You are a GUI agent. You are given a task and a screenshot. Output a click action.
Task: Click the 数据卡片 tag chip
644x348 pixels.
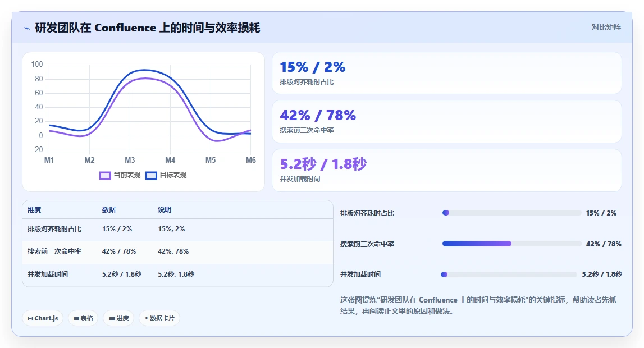(159, 318)
